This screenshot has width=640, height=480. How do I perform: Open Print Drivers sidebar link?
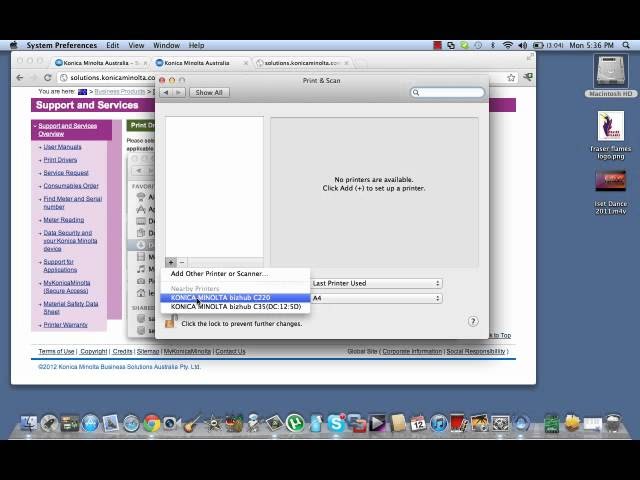tap(60, 160)
